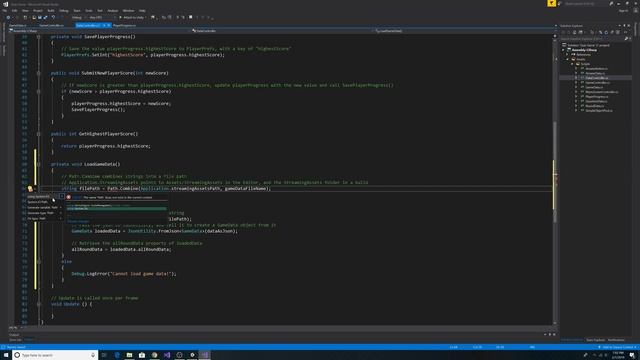This screenshot has width=640, height=360.
Task: Click the Solution Explorer pin icon
Action: click(624, 25)
